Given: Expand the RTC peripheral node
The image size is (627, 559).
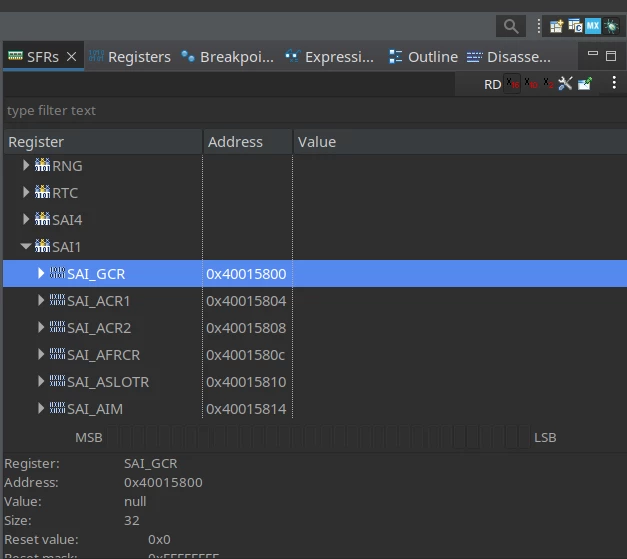Looking at the screenshot, I should (x=26, y=192).
